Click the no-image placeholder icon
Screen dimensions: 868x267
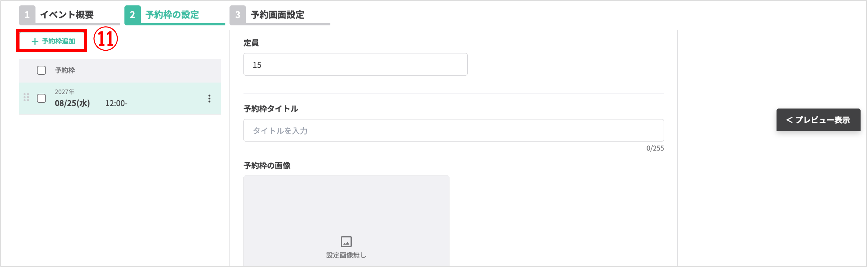(346, 242)
